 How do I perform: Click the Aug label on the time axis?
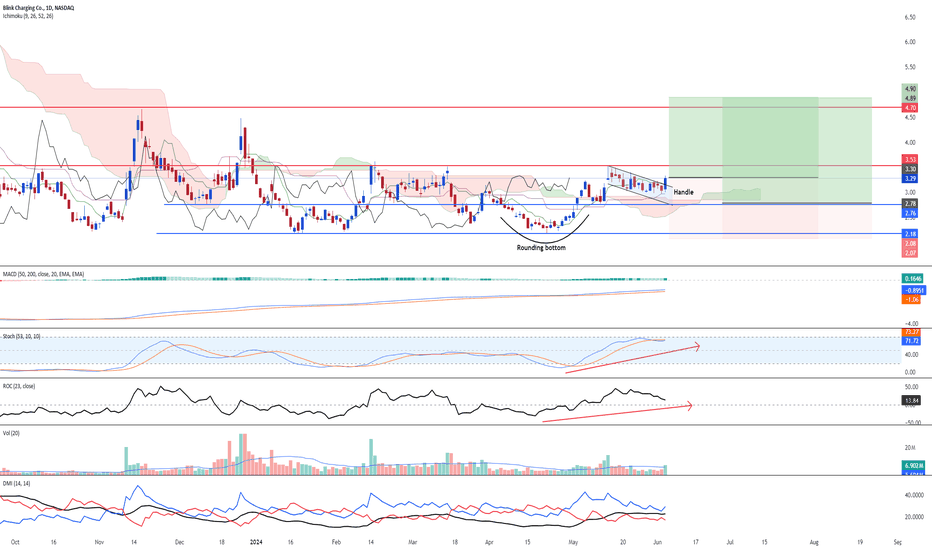click(x=814, y=542)
